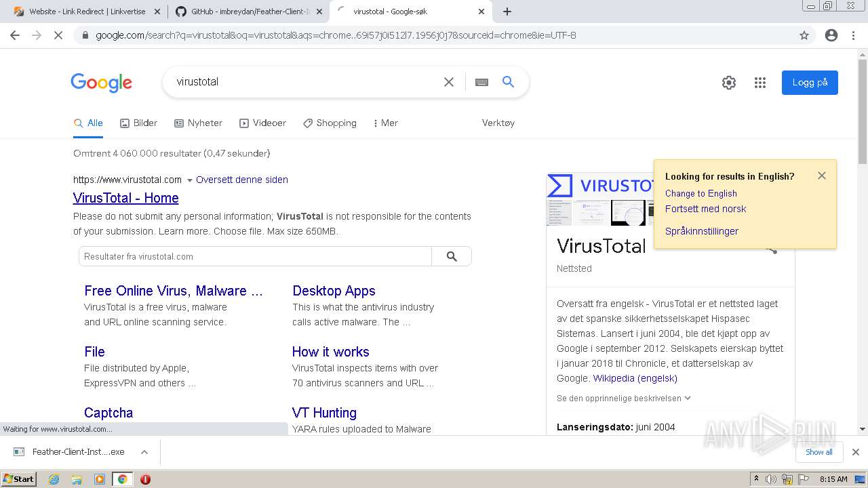Open the Captcha sitelink
The image size is (868, 488).
[108, 413]
